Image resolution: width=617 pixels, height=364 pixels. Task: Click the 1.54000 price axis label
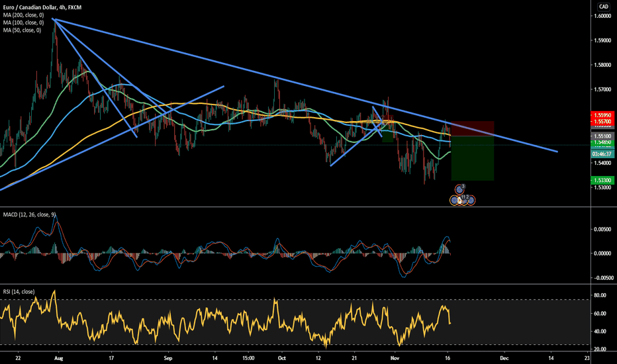[x=602, y=163]
